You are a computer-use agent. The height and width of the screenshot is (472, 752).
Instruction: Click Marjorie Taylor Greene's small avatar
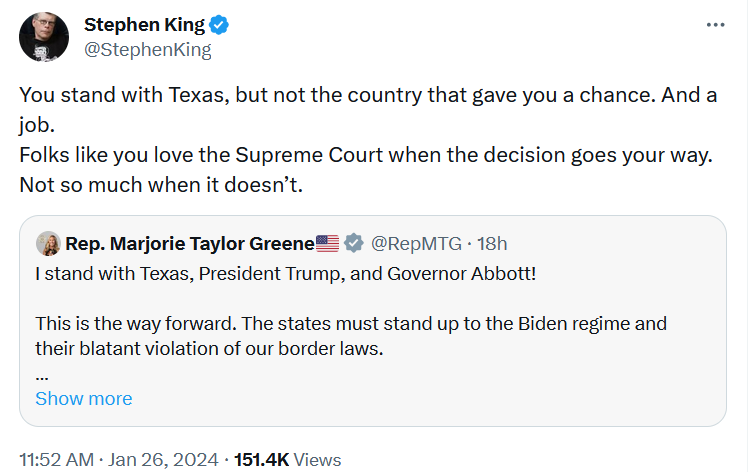(47, 243)
